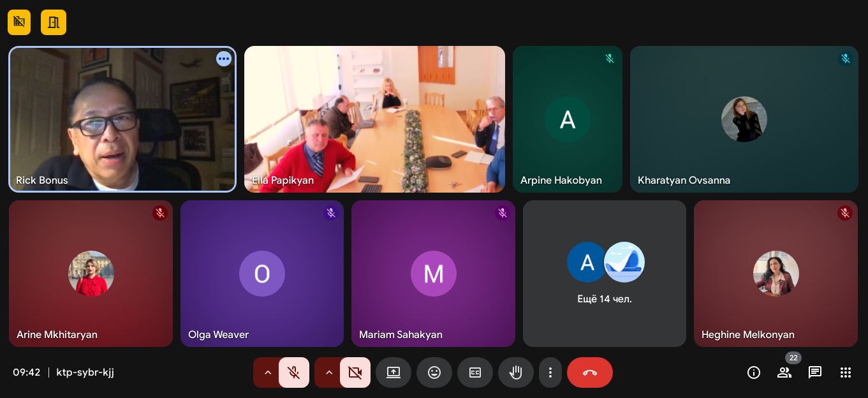The image size is (868, 398).
Task: Click the Present screen share icon
Action: tap(394, 372)
